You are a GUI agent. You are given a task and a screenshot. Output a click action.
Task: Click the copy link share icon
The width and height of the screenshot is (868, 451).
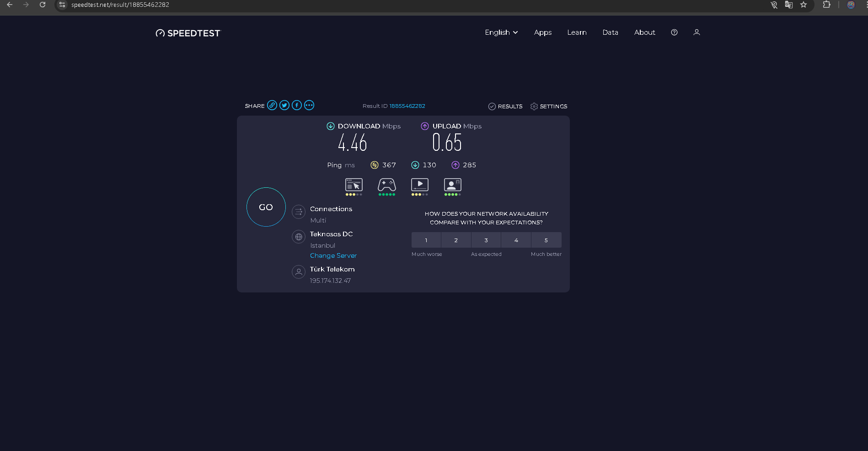(x=272, y=106)
